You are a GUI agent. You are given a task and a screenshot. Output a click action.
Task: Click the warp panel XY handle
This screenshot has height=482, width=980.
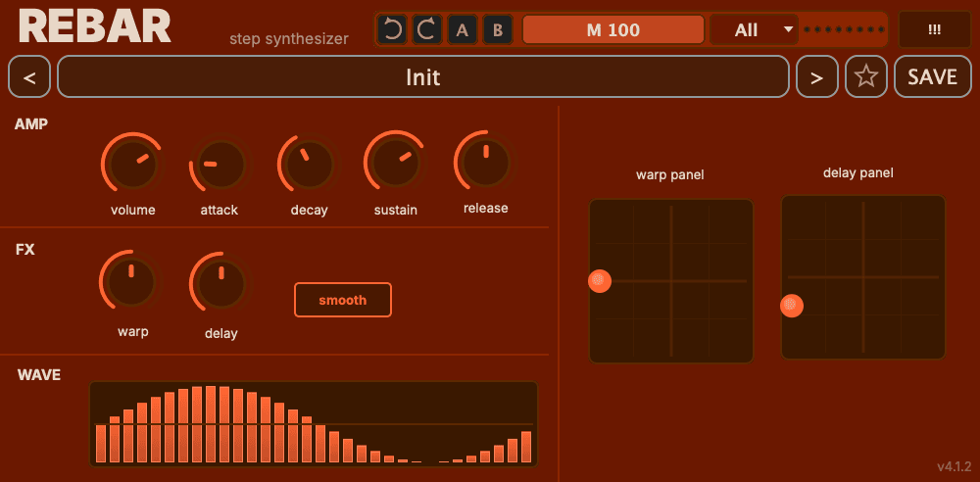point(600,281)
